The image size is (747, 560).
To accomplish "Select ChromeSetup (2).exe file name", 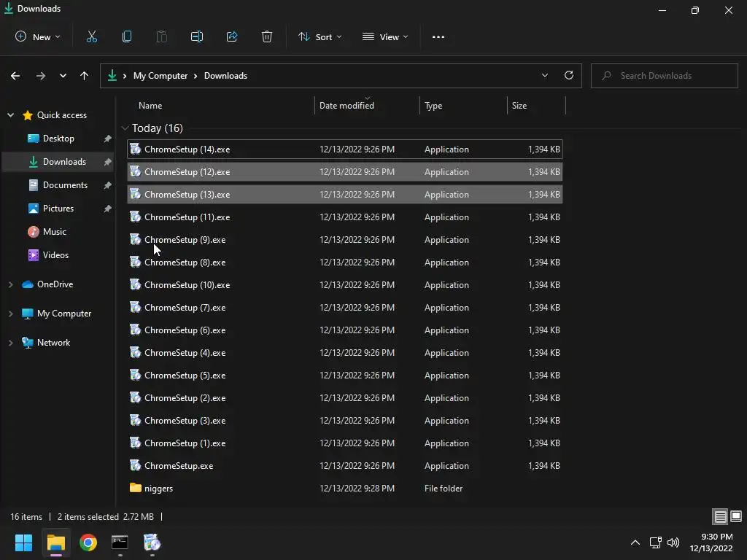I will [185, 398].
